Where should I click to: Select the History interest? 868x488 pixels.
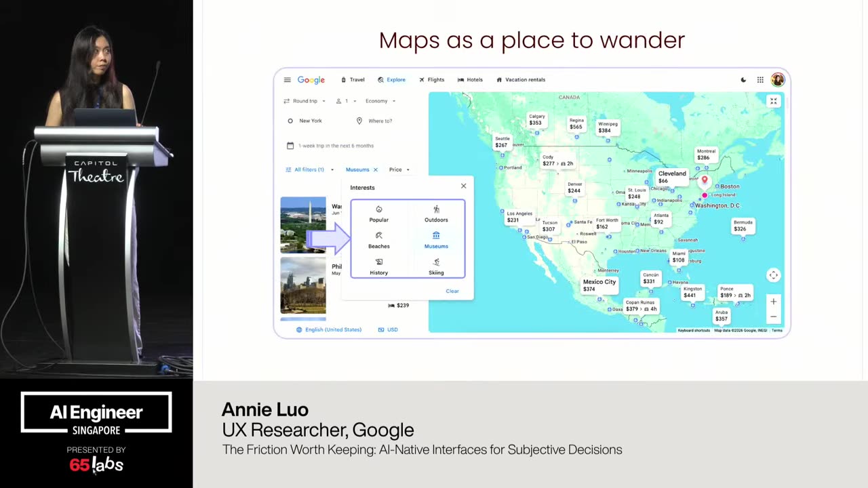(x=379, y=266)
